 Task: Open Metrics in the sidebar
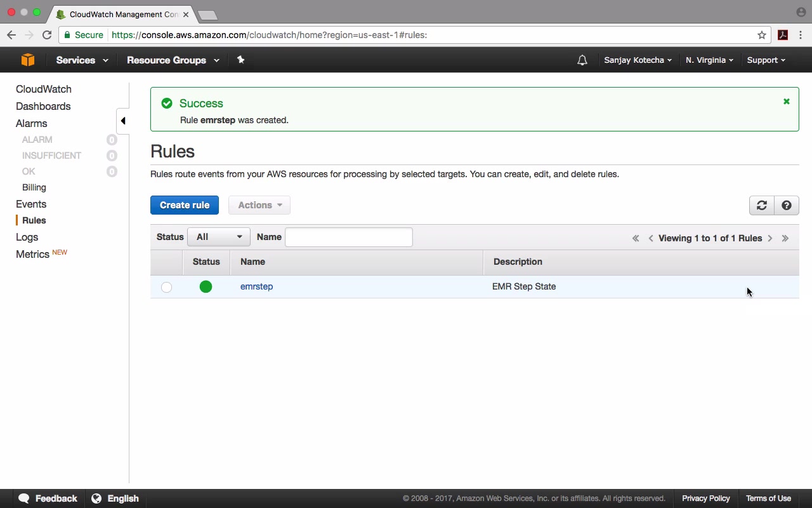point(32,254)
